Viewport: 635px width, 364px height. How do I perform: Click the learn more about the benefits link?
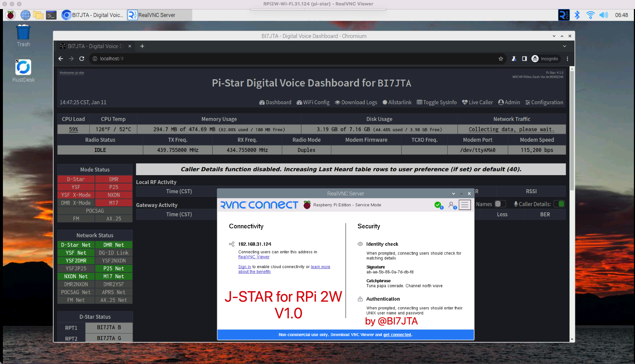coord(284,269)
